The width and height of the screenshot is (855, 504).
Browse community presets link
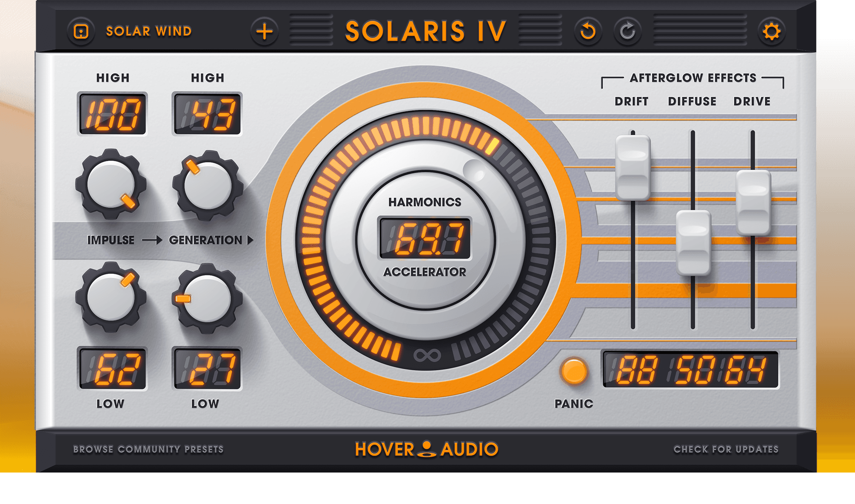pyautogui.click(x=148, y=450)
